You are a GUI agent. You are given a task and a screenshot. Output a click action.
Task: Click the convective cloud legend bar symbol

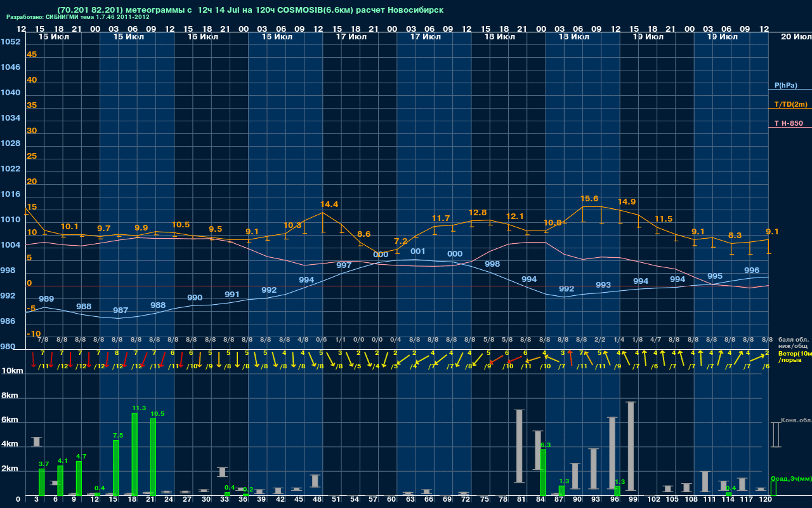(775, 434)
